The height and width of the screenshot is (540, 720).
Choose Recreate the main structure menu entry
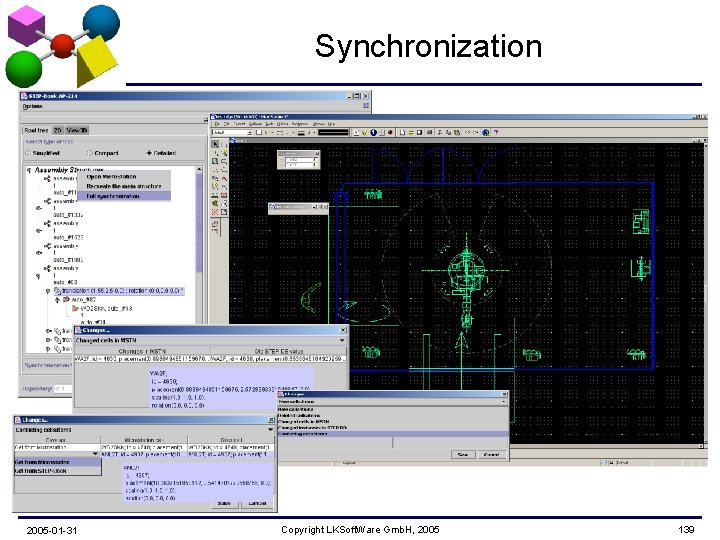(x=124, y=186)
